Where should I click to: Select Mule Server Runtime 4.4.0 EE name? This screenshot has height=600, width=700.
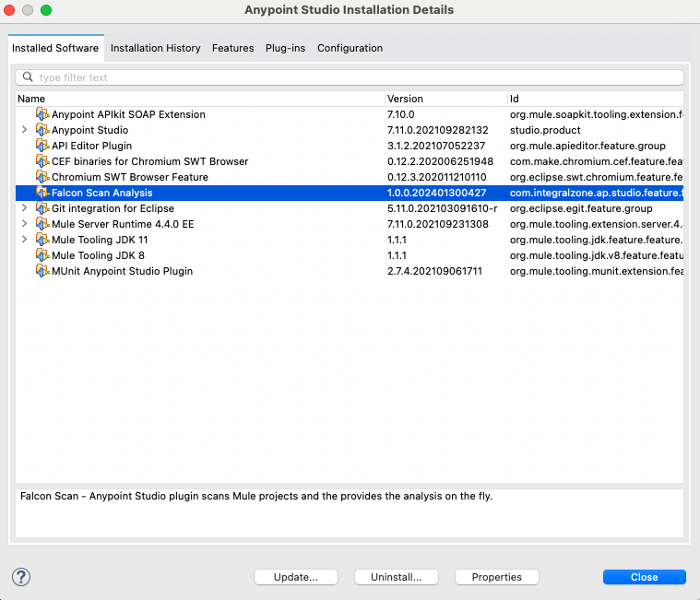point(123,224)
